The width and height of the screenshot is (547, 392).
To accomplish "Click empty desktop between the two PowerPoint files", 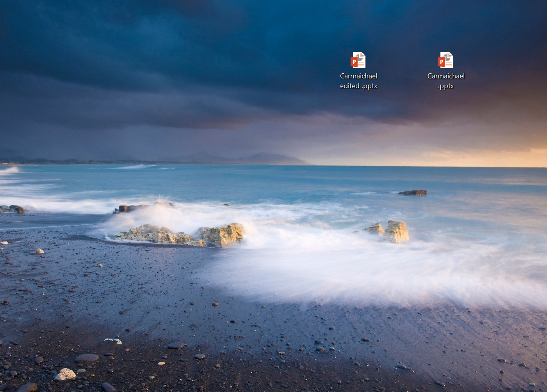I will click(x=402, y=70).
